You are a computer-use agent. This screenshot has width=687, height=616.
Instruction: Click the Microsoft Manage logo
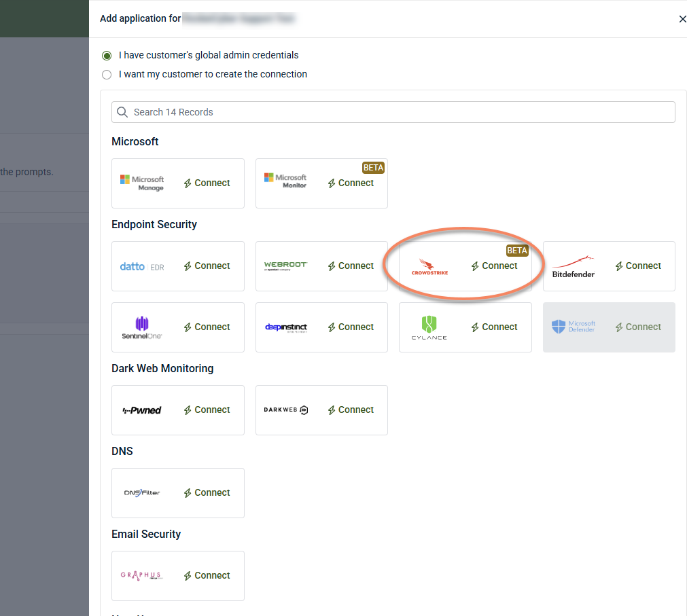pos(142,183)
